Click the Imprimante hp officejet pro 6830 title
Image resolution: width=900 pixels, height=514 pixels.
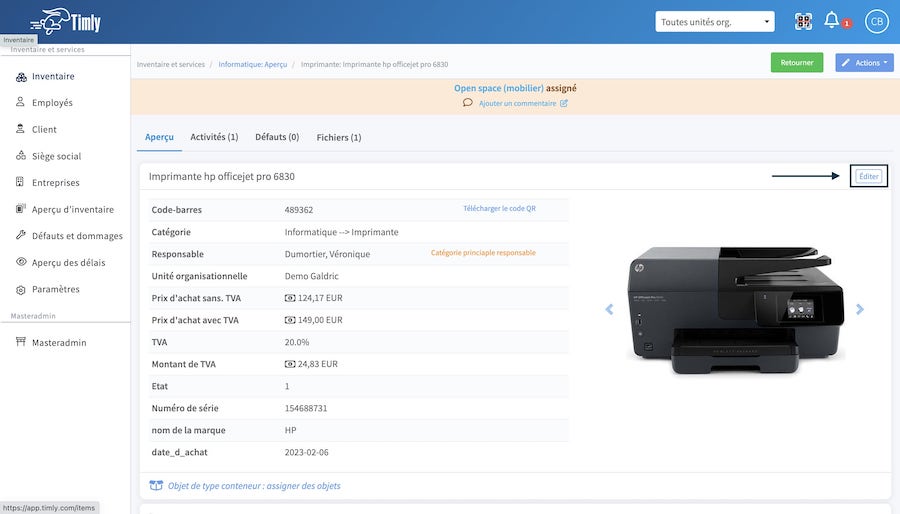(x=222, y=177)
